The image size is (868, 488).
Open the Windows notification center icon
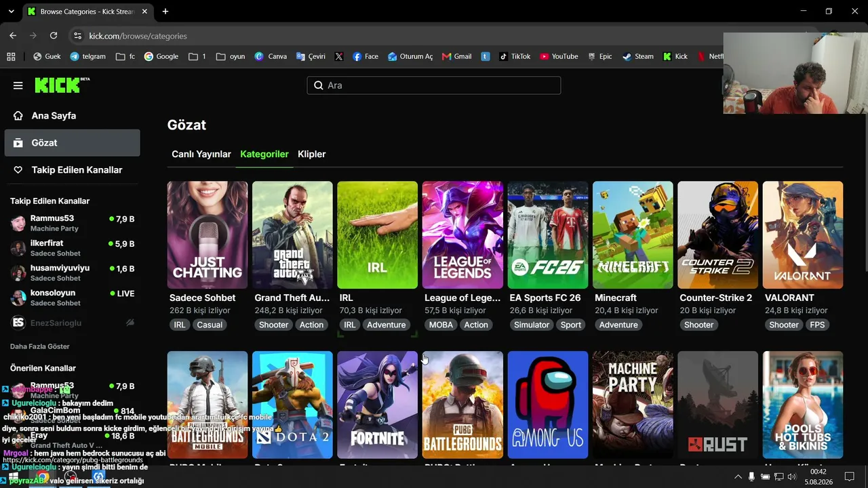pos(849,476)
